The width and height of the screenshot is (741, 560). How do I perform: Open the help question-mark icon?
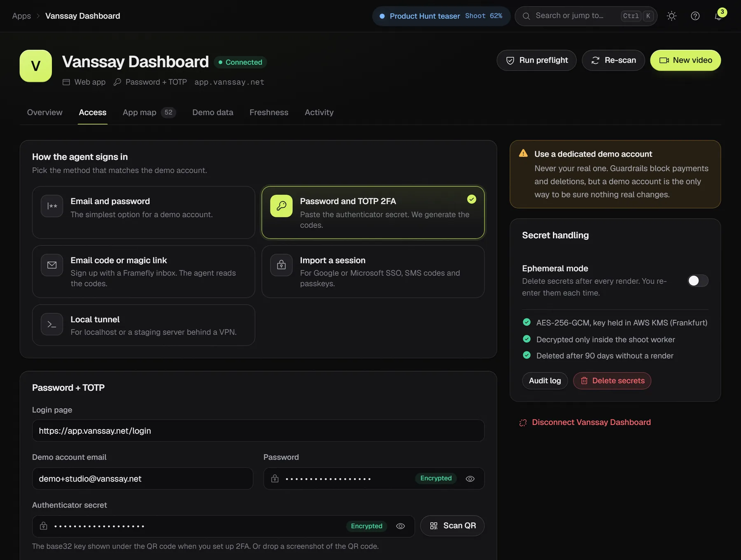(x=695, y=16)
